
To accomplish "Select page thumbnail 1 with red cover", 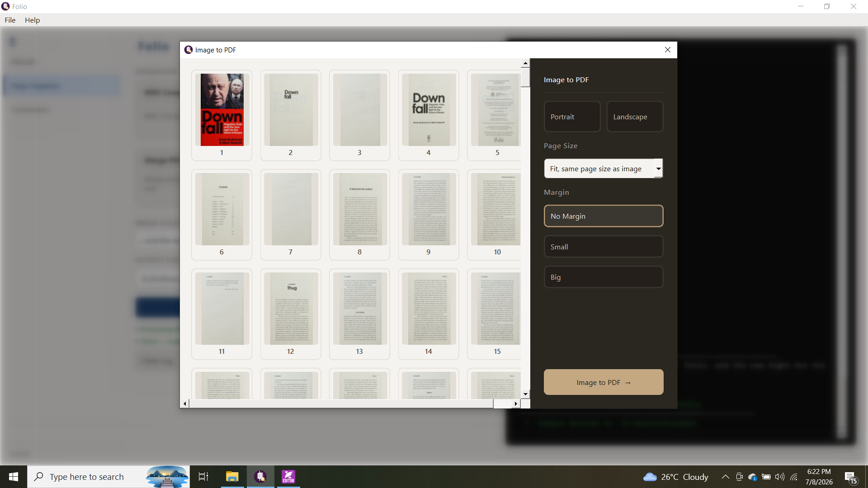I will point(222,115).
